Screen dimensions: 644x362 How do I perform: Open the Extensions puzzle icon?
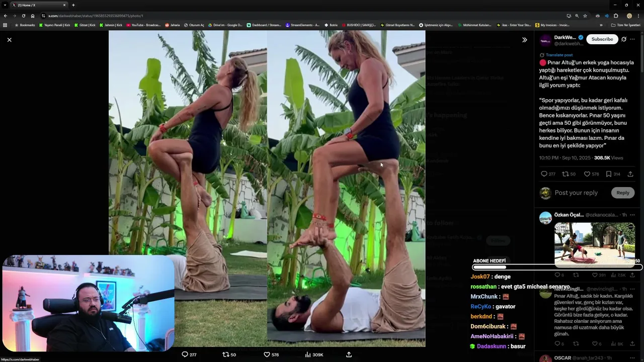(x=616, y=16)
